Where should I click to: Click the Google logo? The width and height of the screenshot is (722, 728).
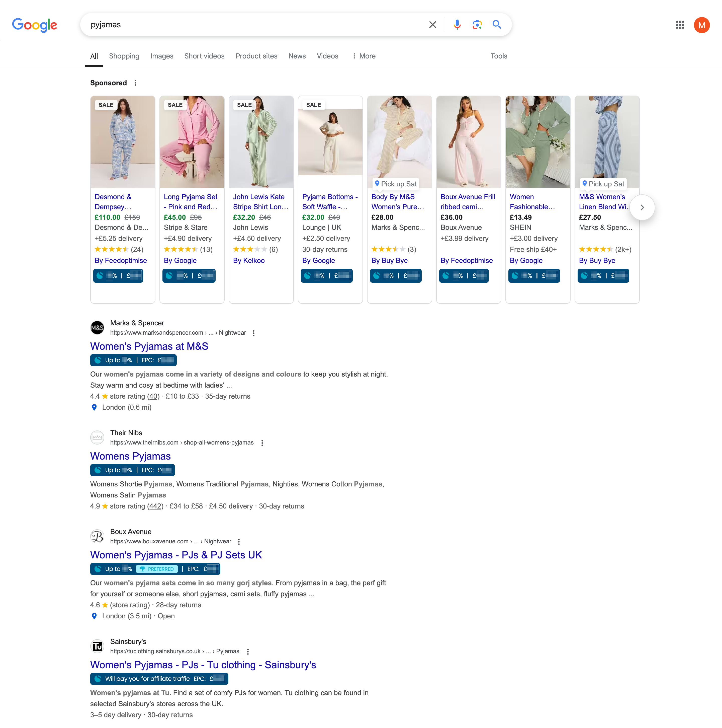coord(35,25)
